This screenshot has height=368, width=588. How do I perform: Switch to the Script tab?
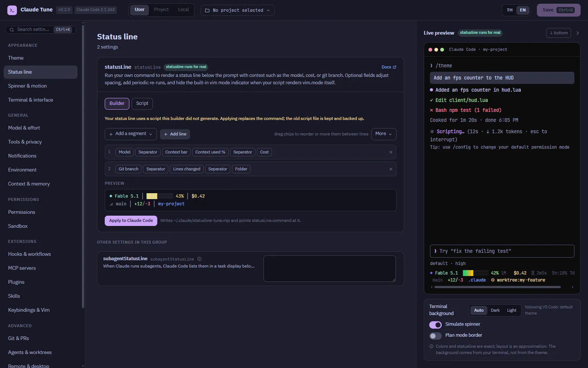point(142,104)
